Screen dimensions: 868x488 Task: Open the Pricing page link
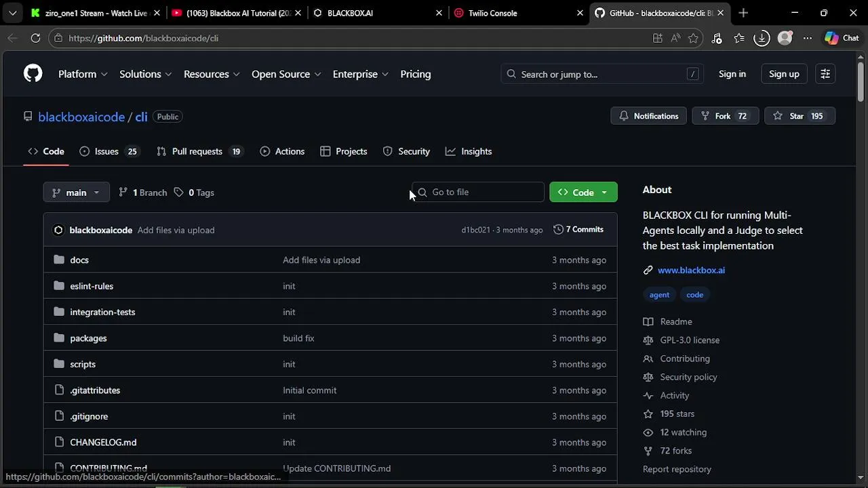coord(416,74)
